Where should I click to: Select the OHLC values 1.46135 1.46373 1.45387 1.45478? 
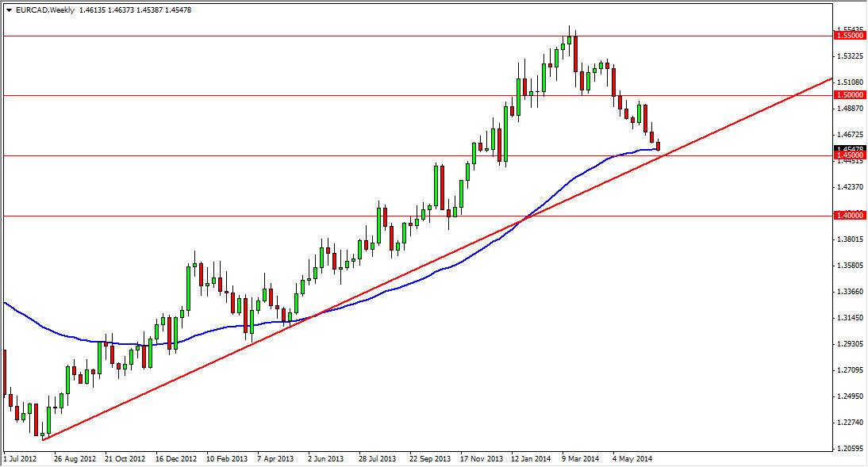(135, 10)
